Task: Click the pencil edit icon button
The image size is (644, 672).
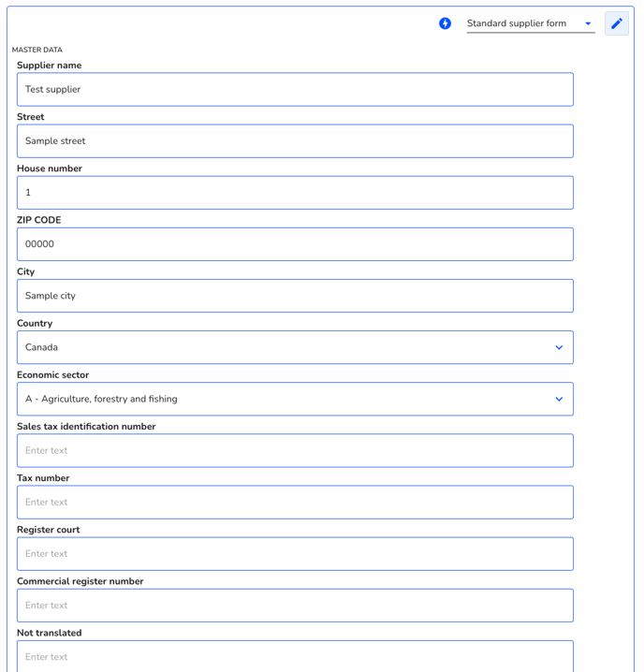Action: click(617, 23)
